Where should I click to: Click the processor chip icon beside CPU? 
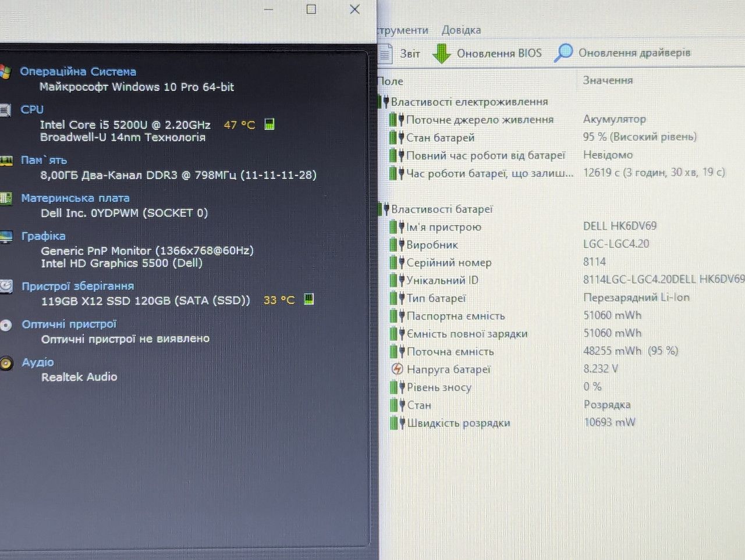pyautogui.click(x=5, y=110)
